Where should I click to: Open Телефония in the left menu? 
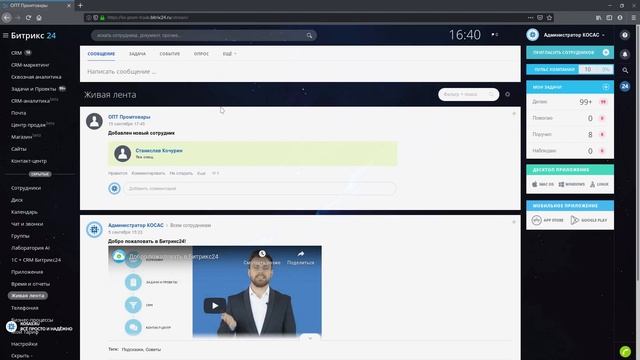pyautogui.click(x=25, y=308)
